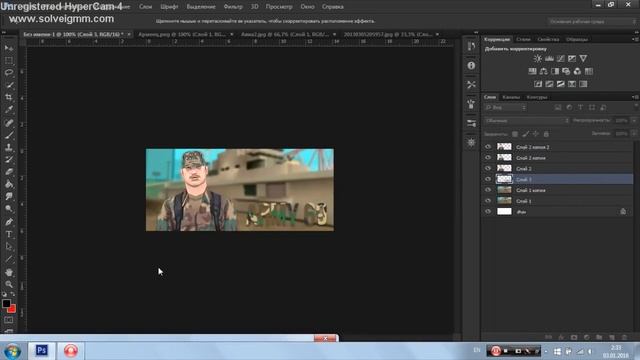
Task: Hide the Слой 1 копия layer
Action: (x=488, y=190)
